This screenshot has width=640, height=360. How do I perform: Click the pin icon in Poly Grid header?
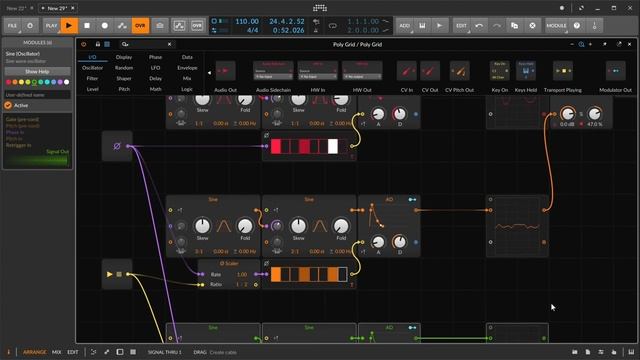604,44
